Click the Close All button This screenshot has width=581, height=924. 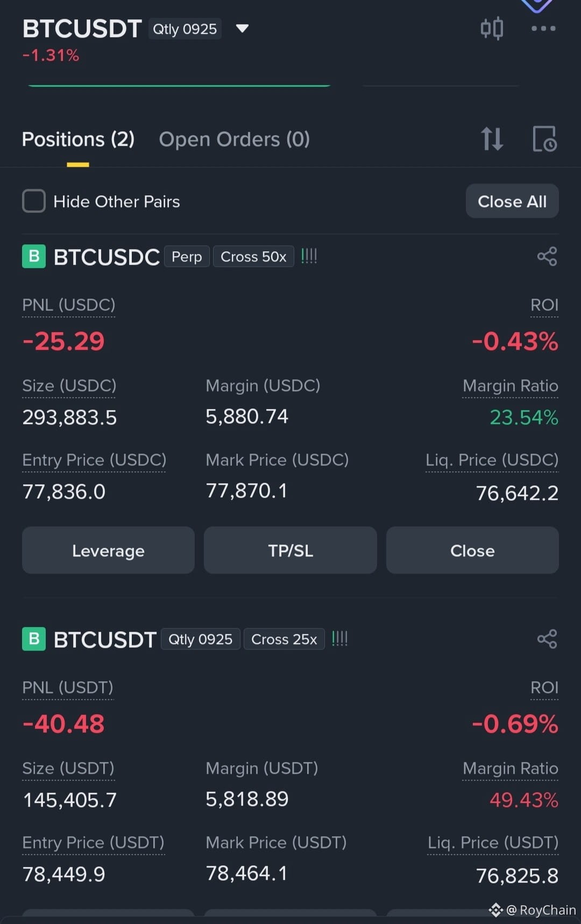pyautogui.click(x=512, y=201)
